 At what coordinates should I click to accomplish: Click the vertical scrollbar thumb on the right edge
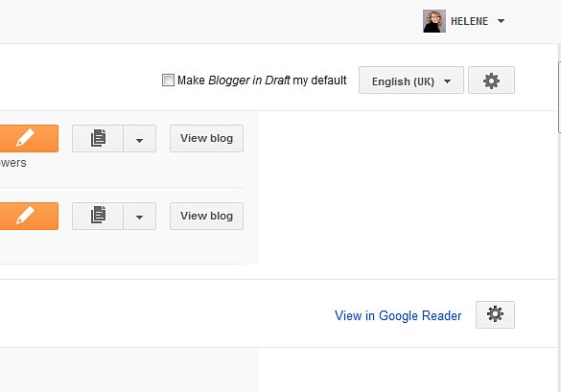click(559, 98)
